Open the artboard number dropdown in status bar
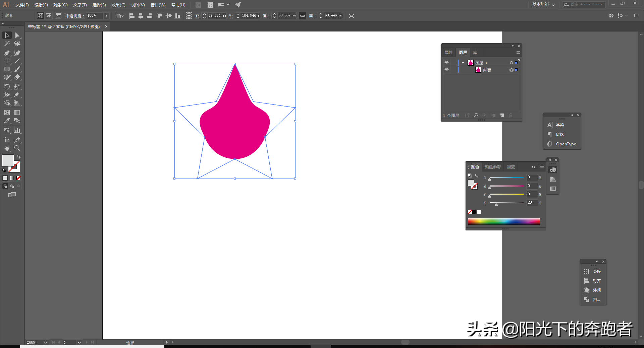644x348 pixels. [x=79, y=343]
